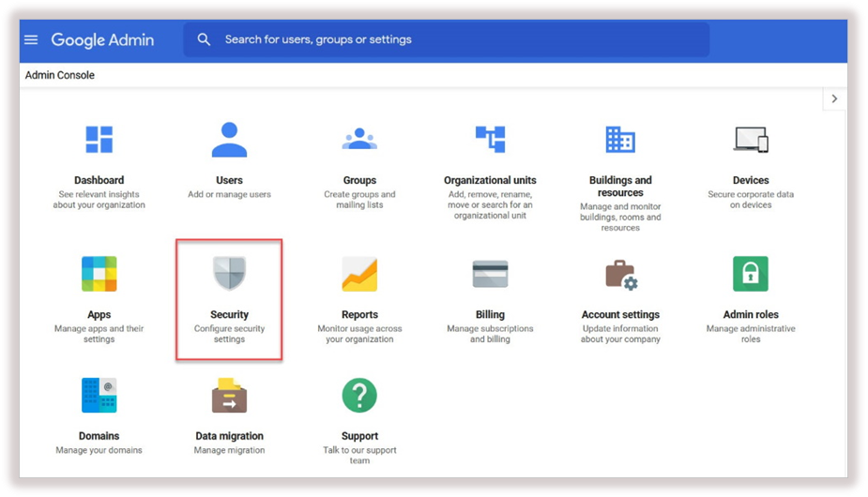Open the Reports chart icon
Image resolution: width=868 pixels, height=497 pixels.
359,274
